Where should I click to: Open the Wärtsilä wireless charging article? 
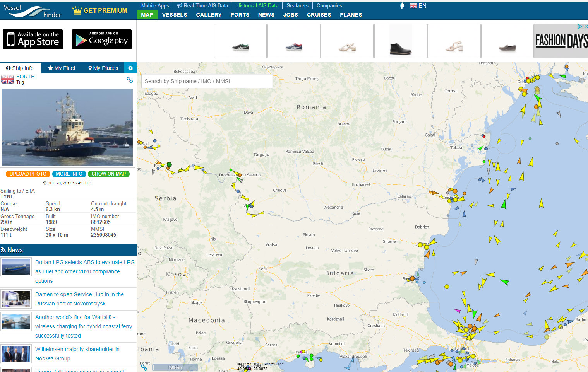84,326
